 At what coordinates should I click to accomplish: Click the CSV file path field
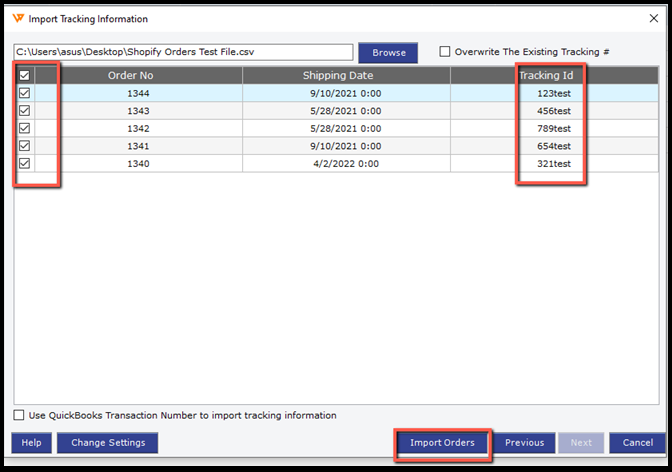[183, 52]
